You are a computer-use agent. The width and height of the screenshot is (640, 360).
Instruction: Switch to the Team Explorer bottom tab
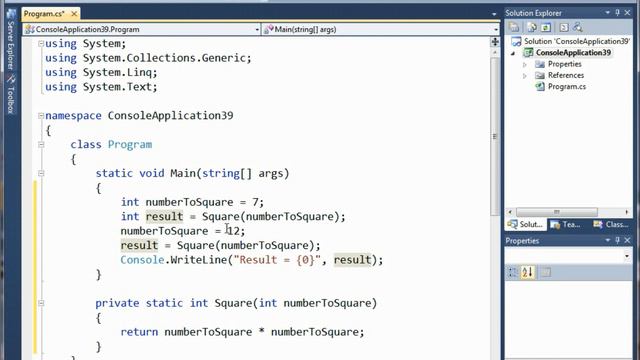[566, 224]
